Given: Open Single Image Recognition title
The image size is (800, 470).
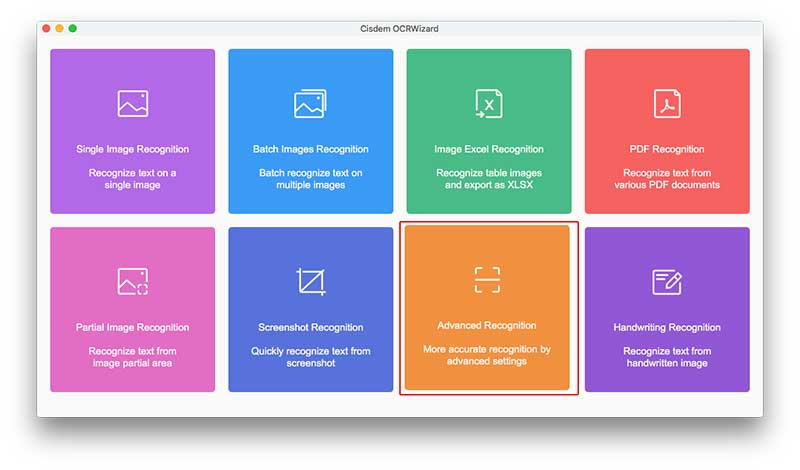Looking at the screenshot, I should (x=132, y=150).
